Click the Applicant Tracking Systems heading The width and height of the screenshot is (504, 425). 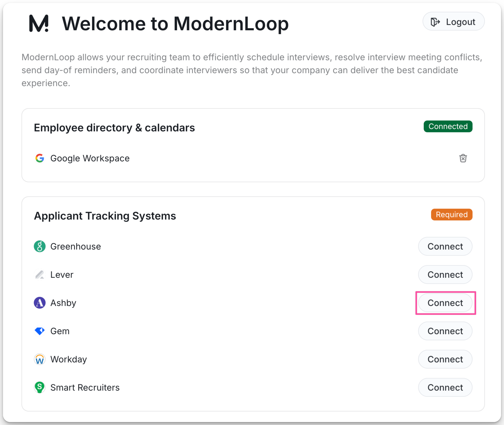point(105,216)
